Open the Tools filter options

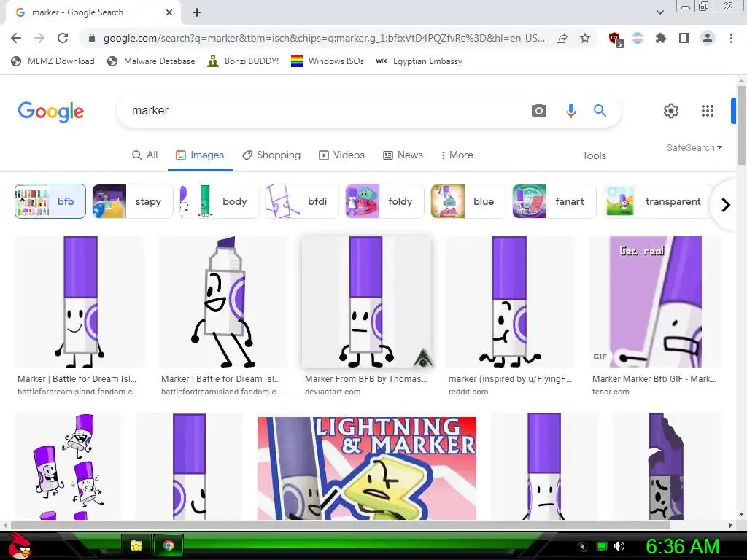point(594,155)
